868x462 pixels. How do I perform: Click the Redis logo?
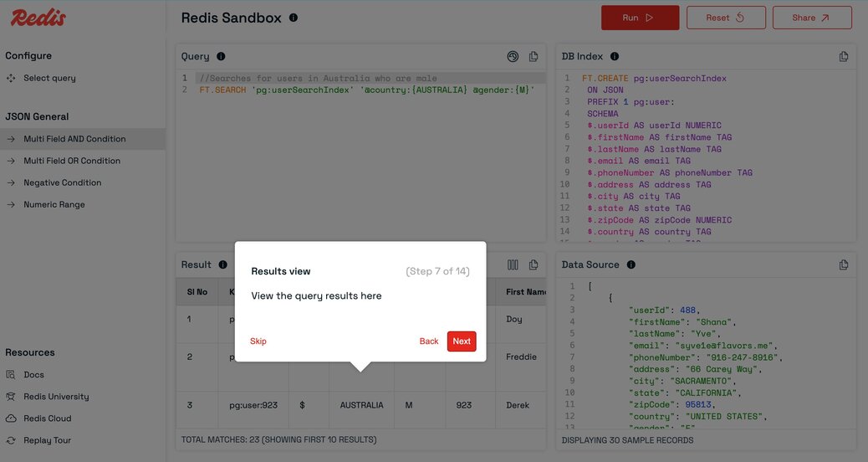pos(38,18)
